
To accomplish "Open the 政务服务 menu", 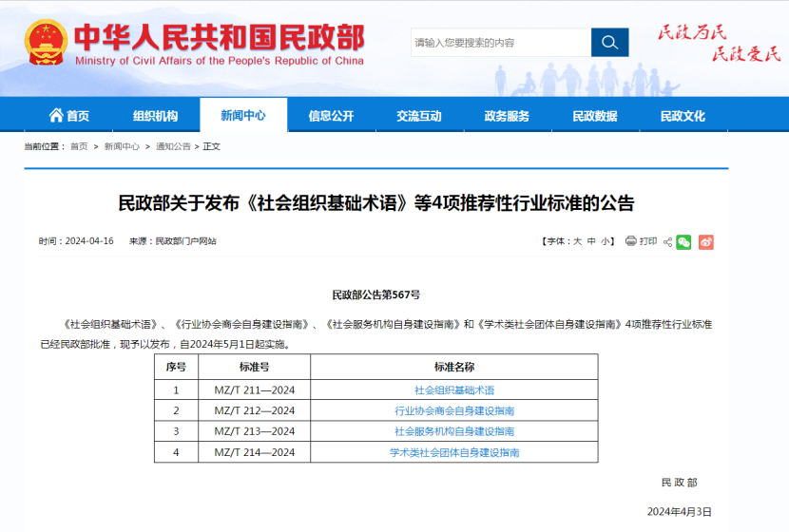I will 508,116.
